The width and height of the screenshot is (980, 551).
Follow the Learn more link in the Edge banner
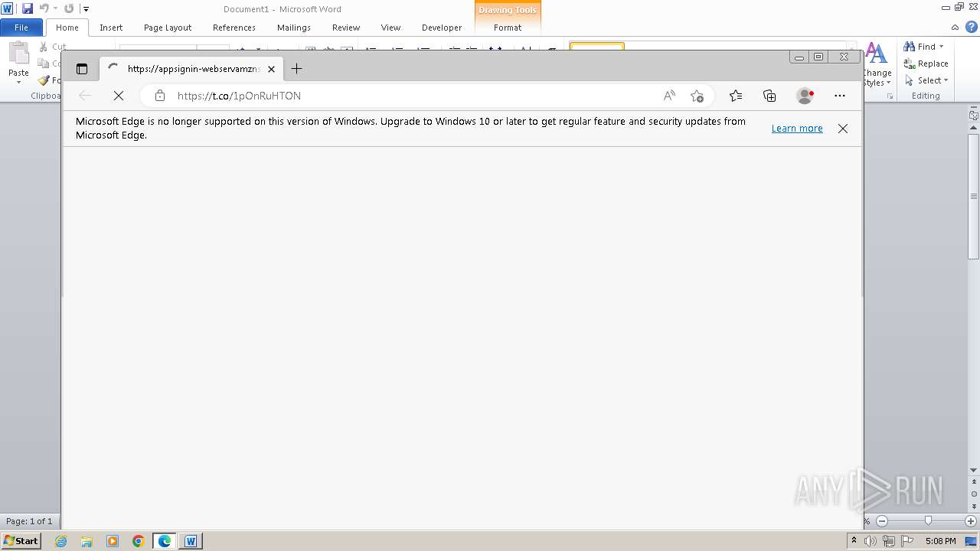[x=797, y=129]
